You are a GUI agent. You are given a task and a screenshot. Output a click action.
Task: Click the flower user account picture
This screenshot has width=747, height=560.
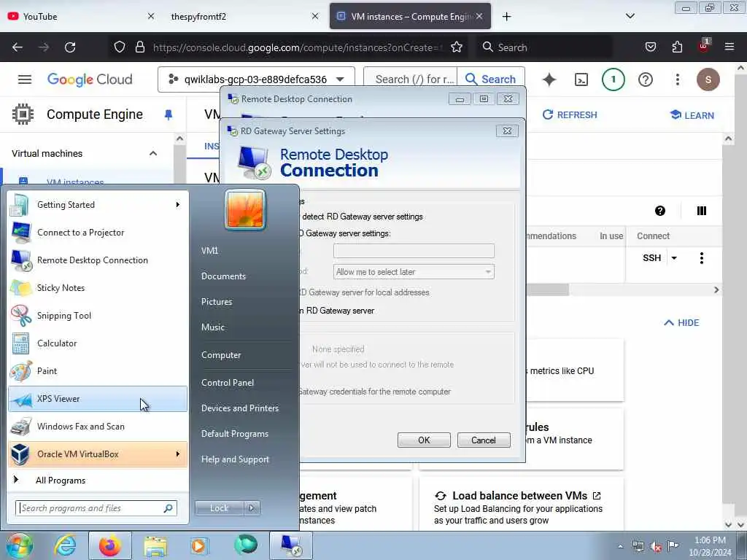pos(245,210)
